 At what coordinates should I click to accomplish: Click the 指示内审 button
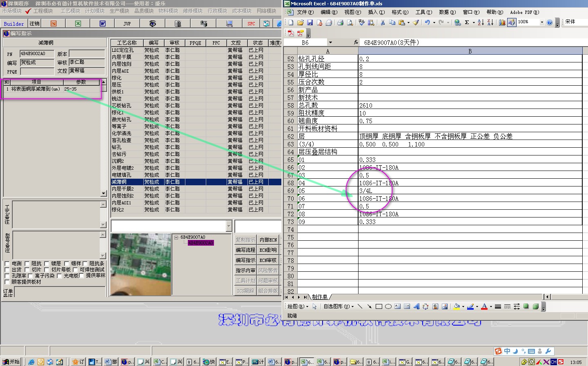(245, 271)
